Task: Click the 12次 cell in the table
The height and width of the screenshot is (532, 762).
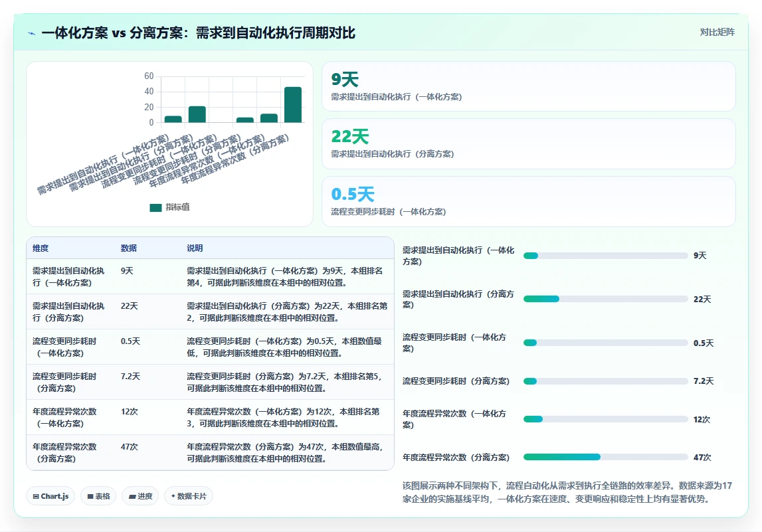Action: 130,412
